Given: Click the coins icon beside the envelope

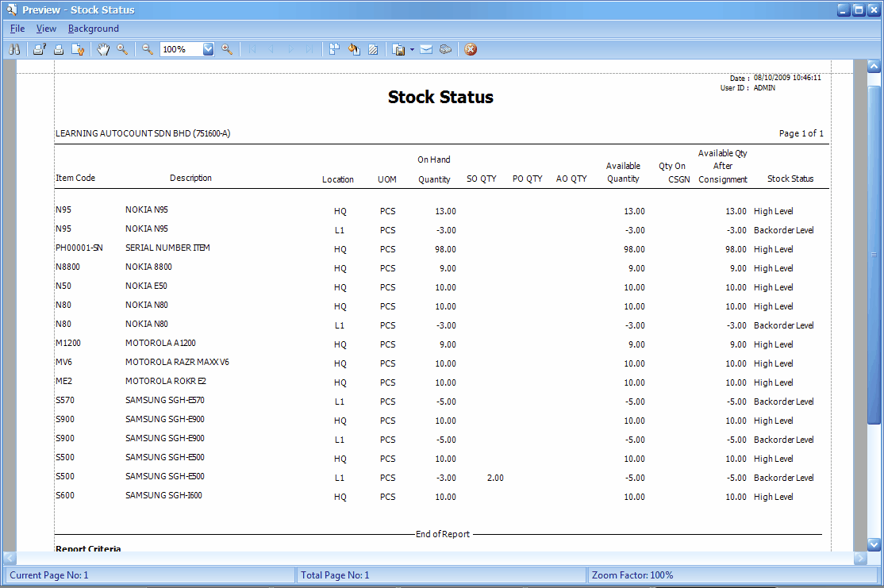Looking at the screenshot, I should tap(445, 50).
